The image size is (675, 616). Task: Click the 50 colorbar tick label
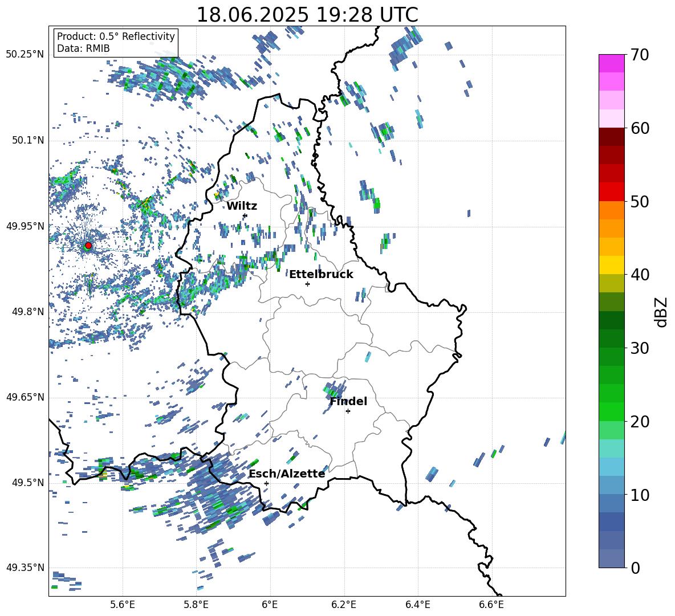pos(640,202)
